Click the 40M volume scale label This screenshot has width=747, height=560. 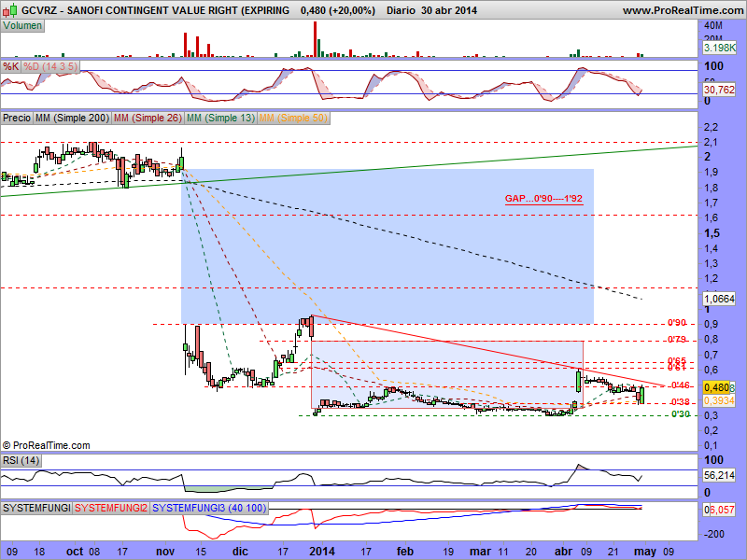(713, 26)
